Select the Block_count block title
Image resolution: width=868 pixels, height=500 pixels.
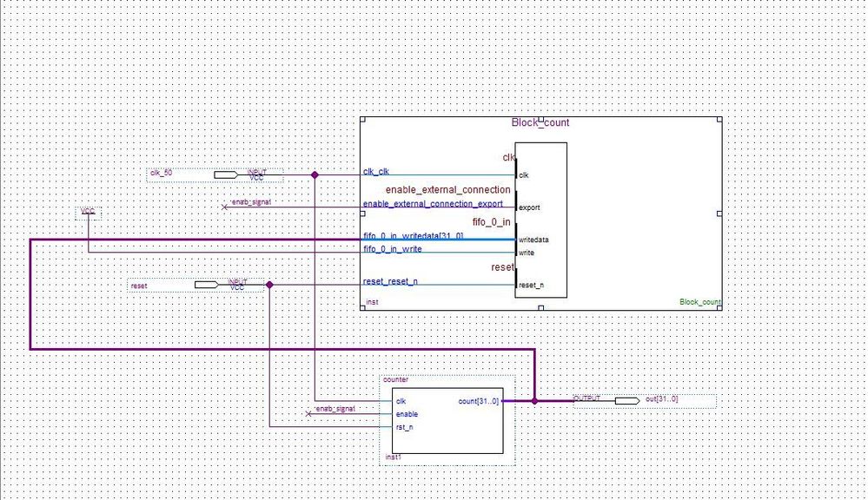pyautogui.click(x=540, y=122)
